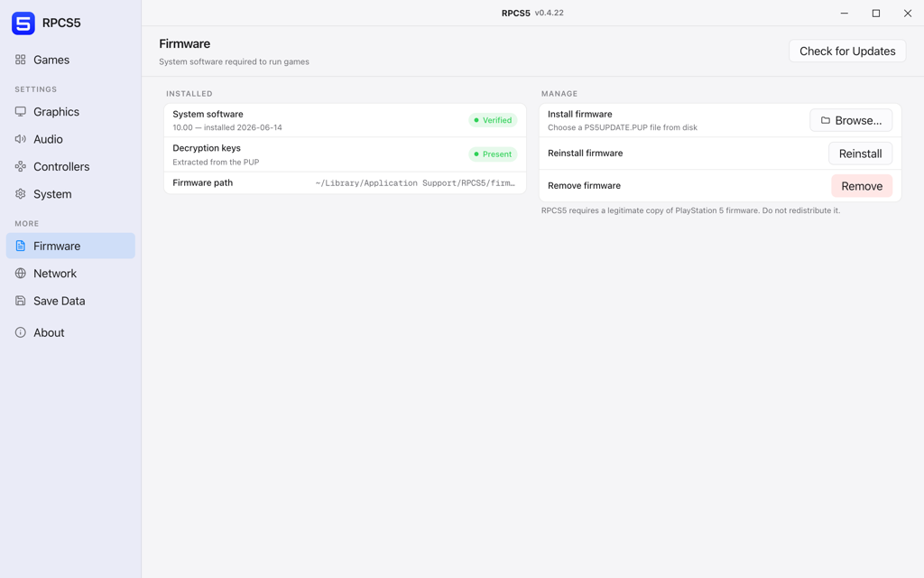Select Controllers label in sidebar

pyautogui.click(x=61, y=166)
